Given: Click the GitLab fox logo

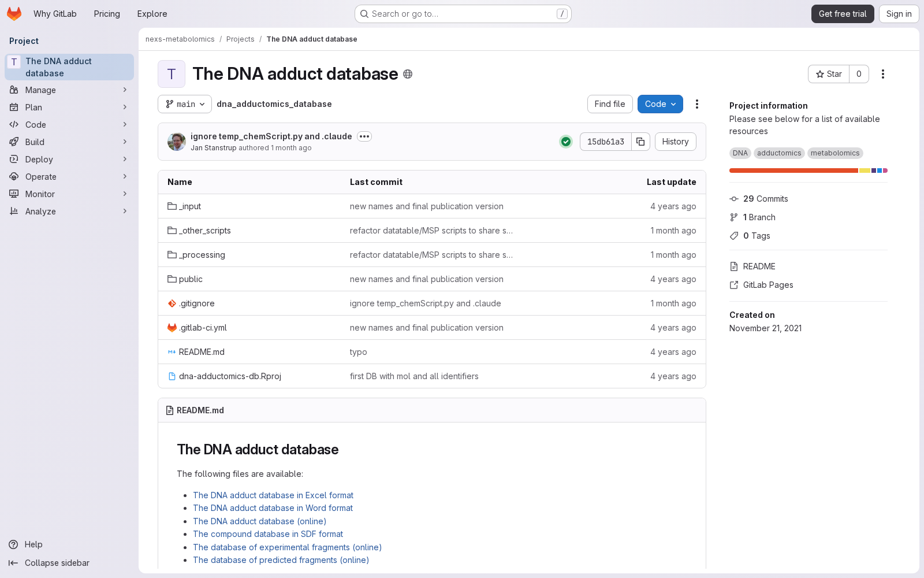Looking at the screenshot, I should (x=14, y=14).
